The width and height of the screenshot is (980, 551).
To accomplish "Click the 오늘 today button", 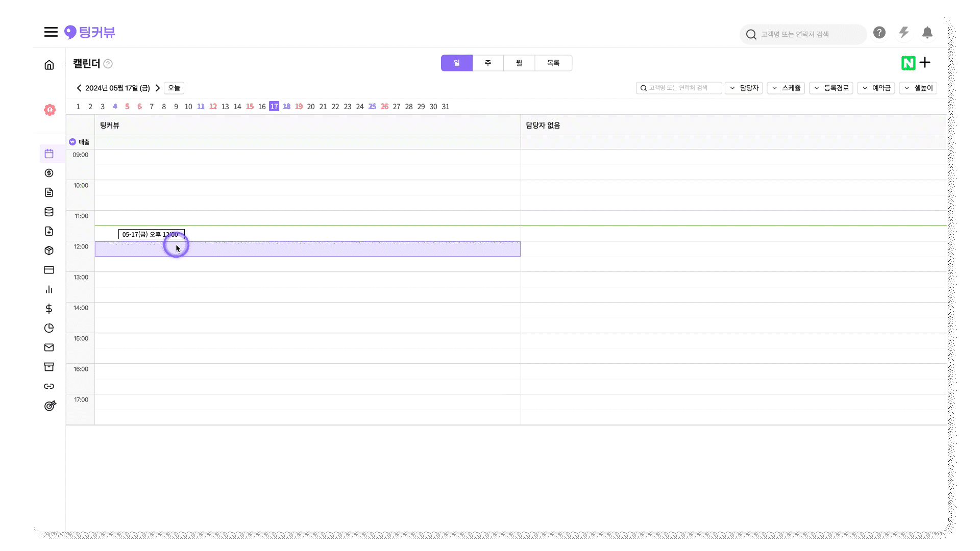I will [174, 88].
